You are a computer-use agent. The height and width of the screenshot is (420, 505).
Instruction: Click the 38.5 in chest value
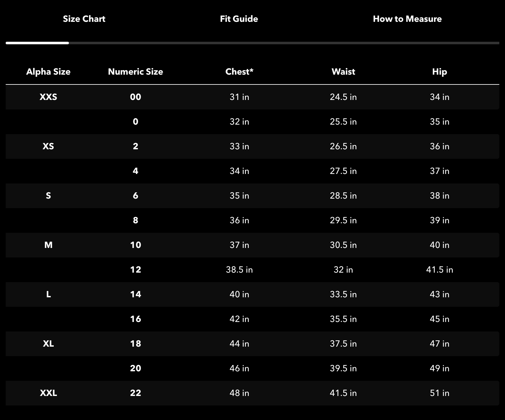239,269
